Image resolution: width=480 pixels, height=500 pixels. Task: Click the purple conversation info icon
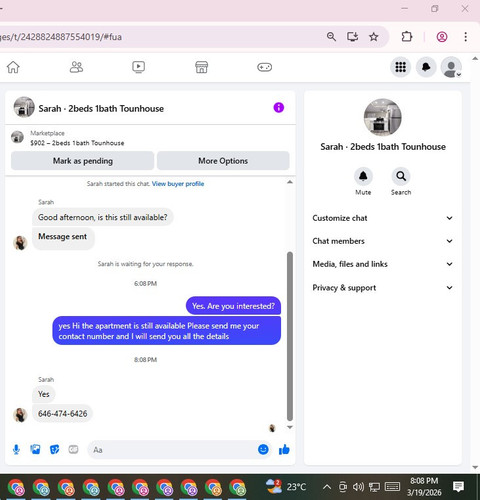pyautogui.click(x=279, y=107)
